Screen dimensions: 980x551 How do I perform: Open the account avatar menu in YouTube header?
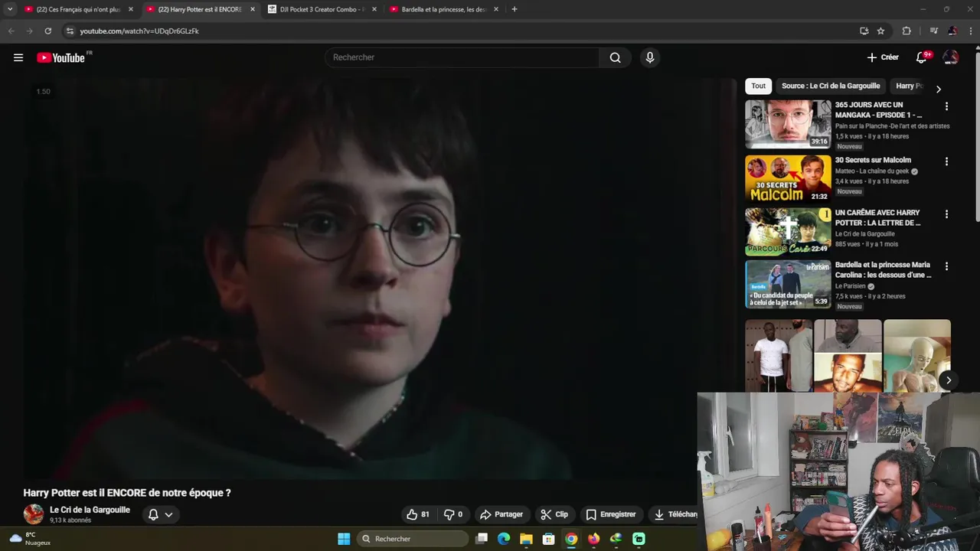point(950,57)
